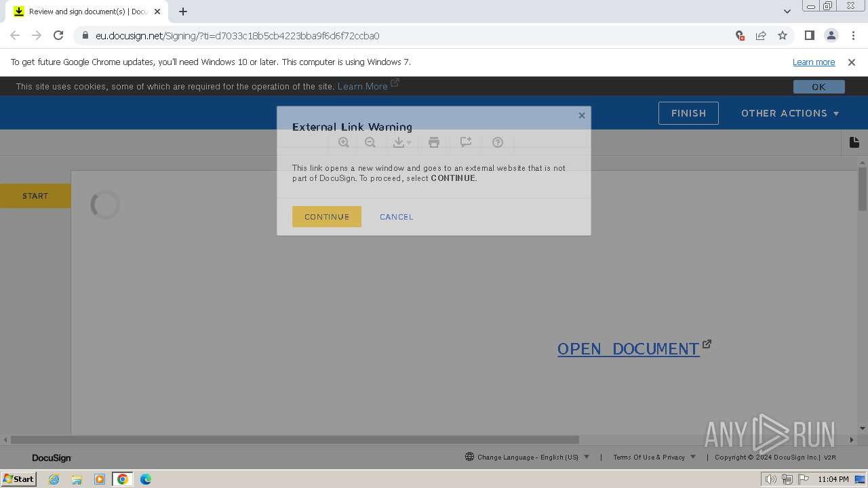868x488 pixels.
Task: Switch to Chrome in the taskbar
Action: [123, 479]
